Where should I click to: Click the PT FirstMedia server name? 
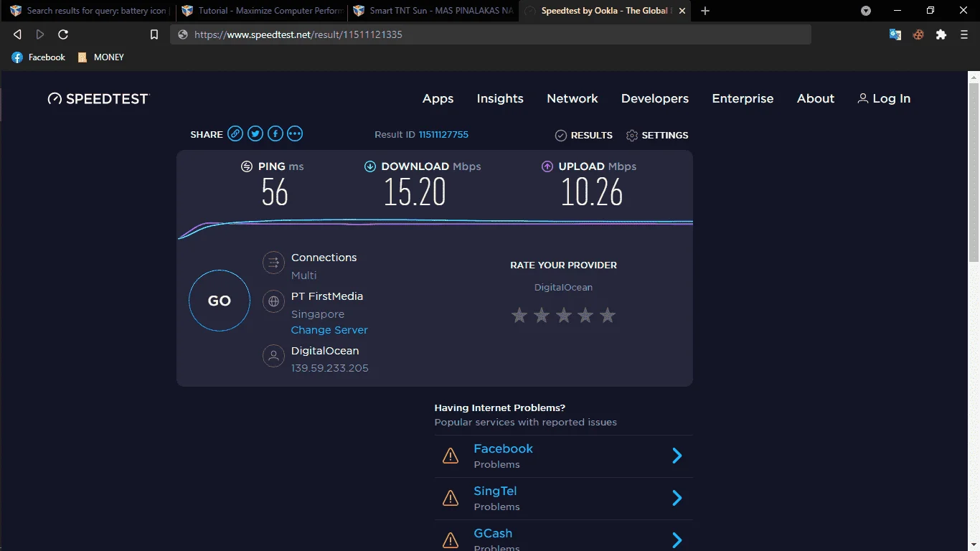pos(327,296)
